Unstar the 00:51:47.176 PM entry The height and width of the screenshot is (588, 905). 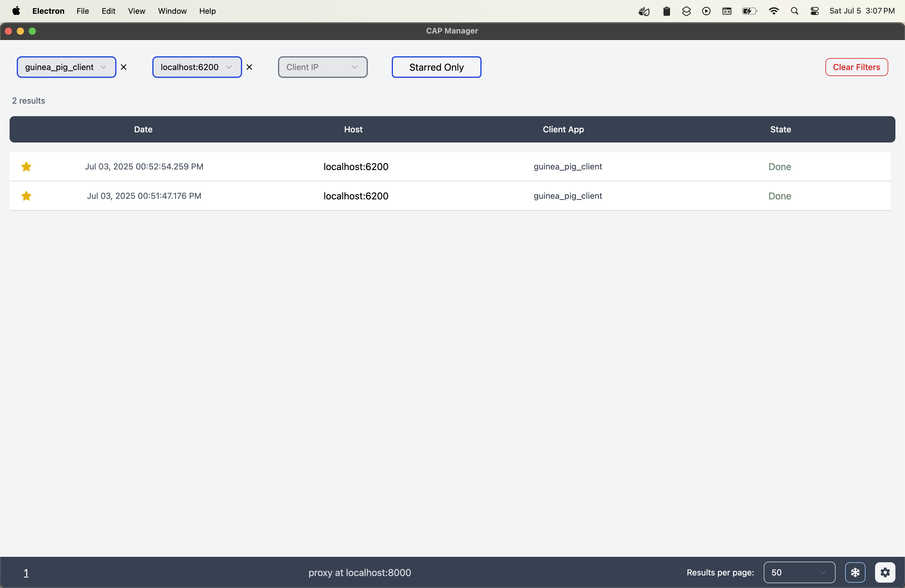[26, 196]
